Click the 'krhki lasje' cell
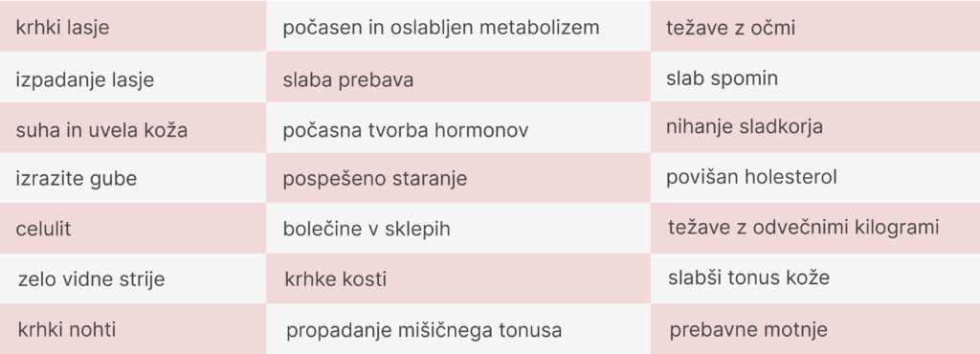 pos(132,26)
